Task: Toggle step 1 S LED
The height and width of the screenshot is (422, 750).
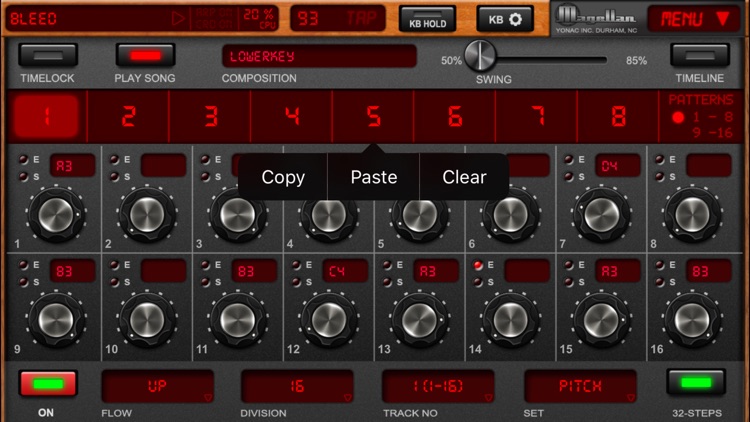Action: click(23, 177)
